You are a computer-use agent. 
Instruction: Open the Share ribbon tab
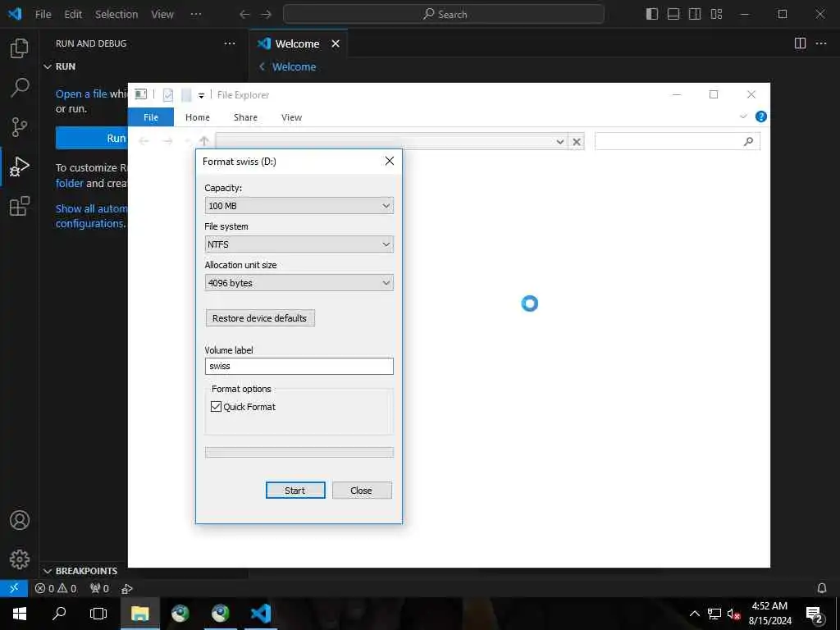(x=245, y=117)
